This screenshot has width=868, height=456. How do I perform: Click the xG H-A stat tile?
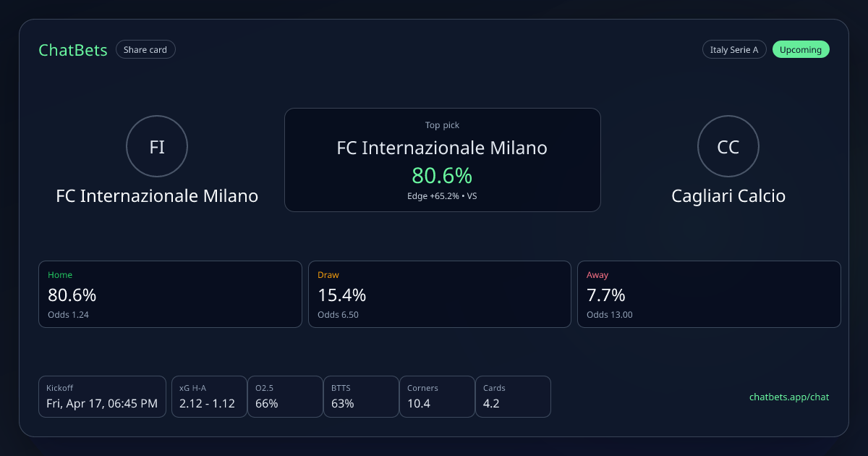(x=208, y=397)
